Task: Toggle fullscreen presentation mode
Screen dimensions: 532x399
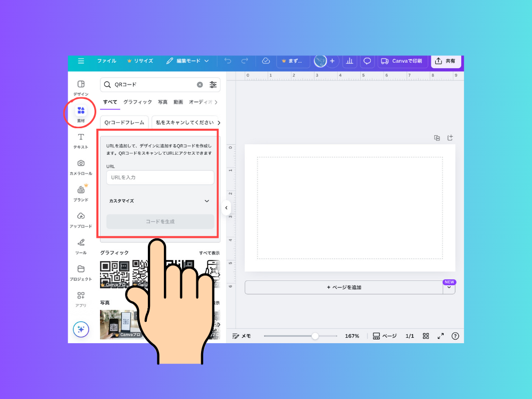Action: click(440, 336)
